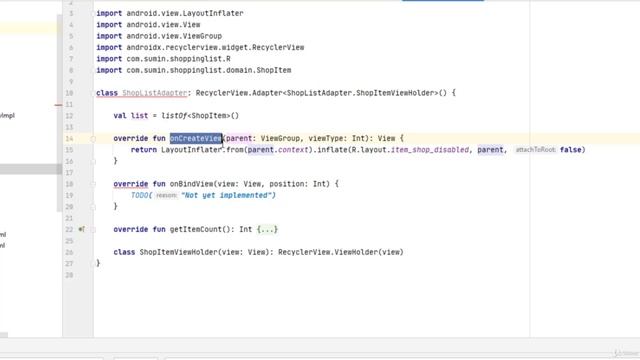
Task: Click the red error stripe mark near line 11
Action: [58, 105]
